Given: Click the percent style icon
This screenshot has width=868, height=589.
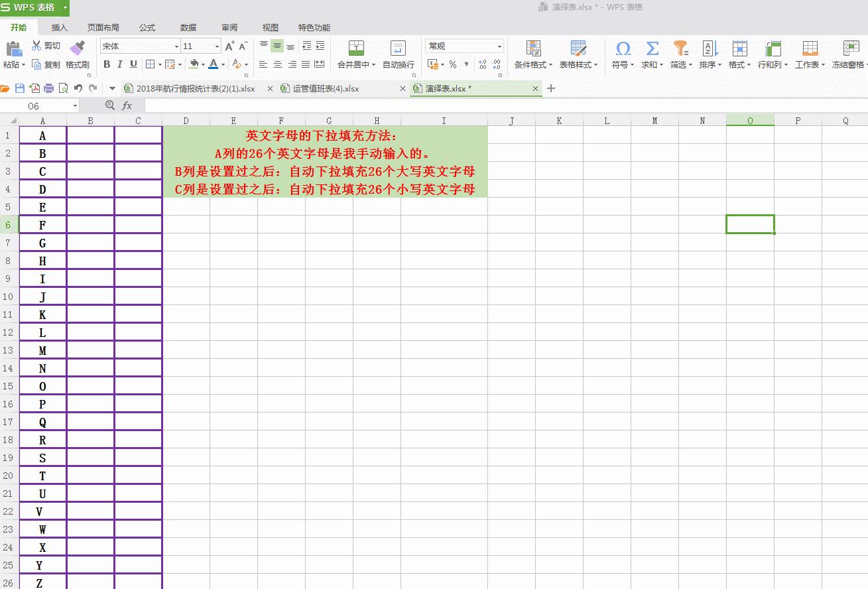Looking at the screenshot, I should pyautogui.click(x=453, y=64).
